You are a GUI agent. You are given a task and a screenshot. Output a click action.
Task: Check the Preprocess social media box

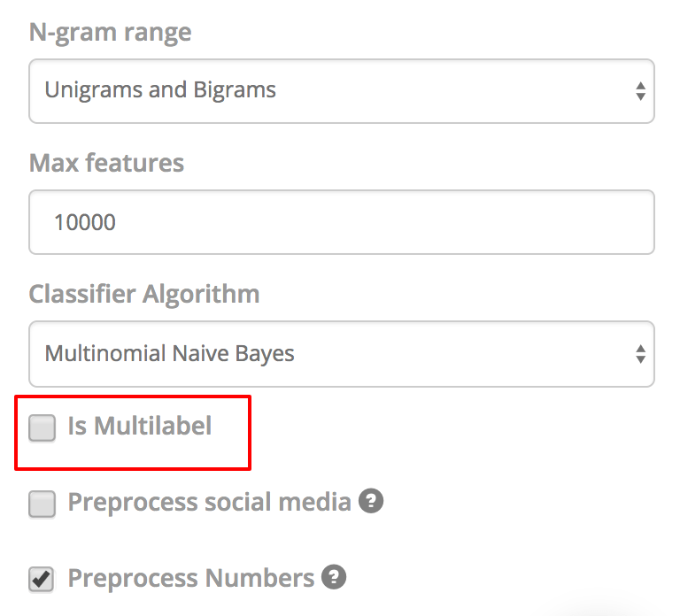coord(42,504)
